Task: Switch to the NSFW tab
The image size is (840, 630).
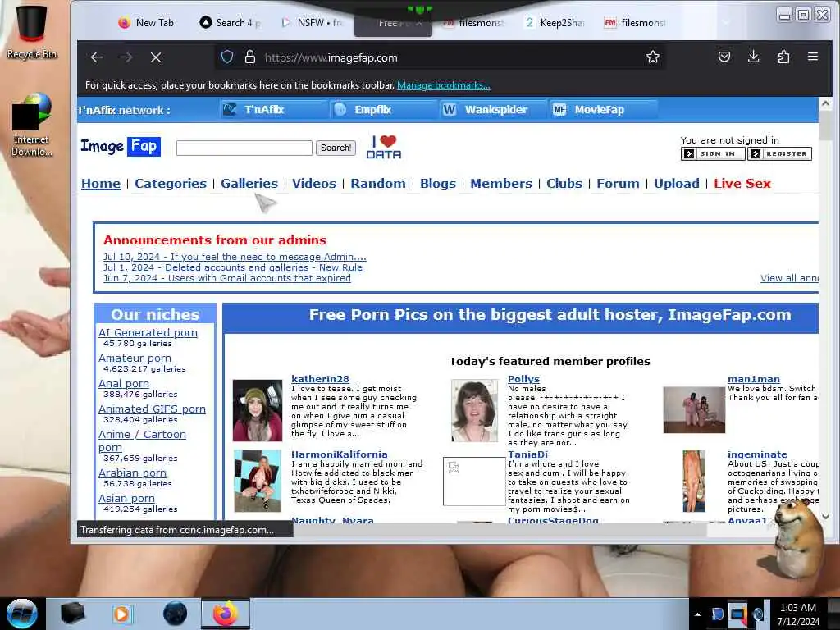Action: tap(313, 22)
